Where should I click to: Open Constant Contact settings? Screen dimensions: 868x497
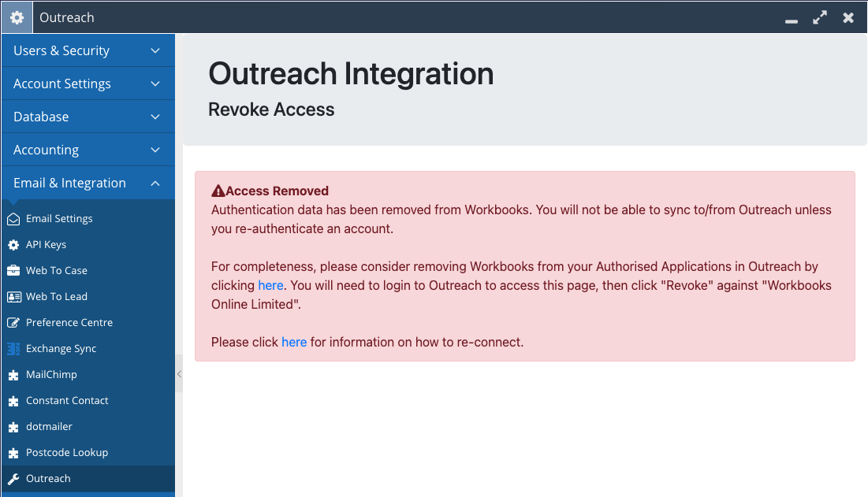click(67, 401)
